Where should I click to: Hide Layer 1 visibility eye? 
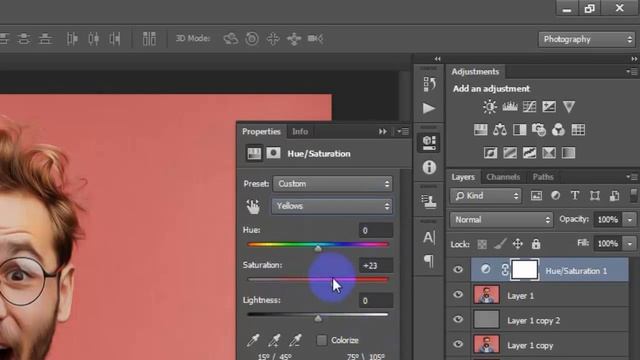click(458, 295)
